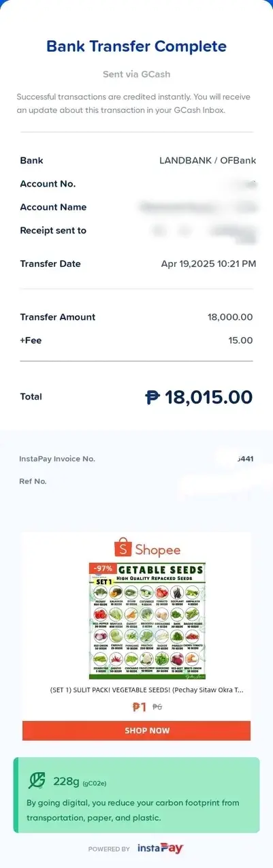273x868 pixels.
Task: Select the product title SULIT PACK text
Action: coord(146,690)
